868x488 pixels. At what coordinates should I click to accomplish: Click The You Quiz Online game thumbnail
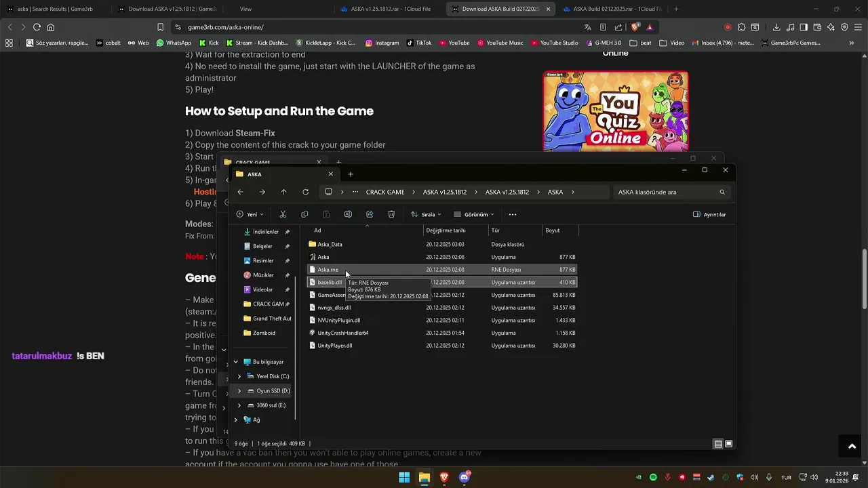pos(616,111)
